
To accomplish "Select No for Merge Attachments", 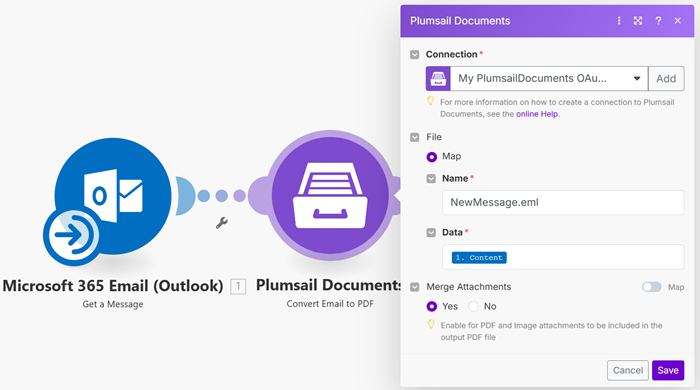I will [x=473, y=307].
